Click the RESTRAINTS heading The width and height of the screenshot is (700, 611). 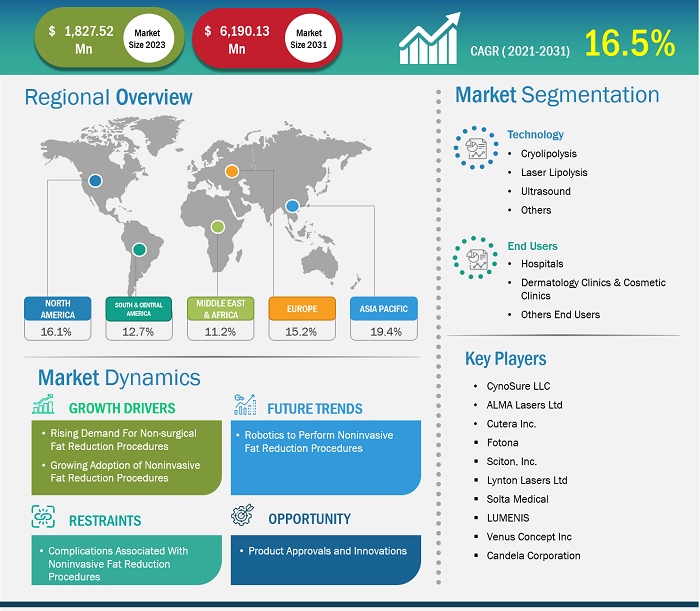(105, 520)
